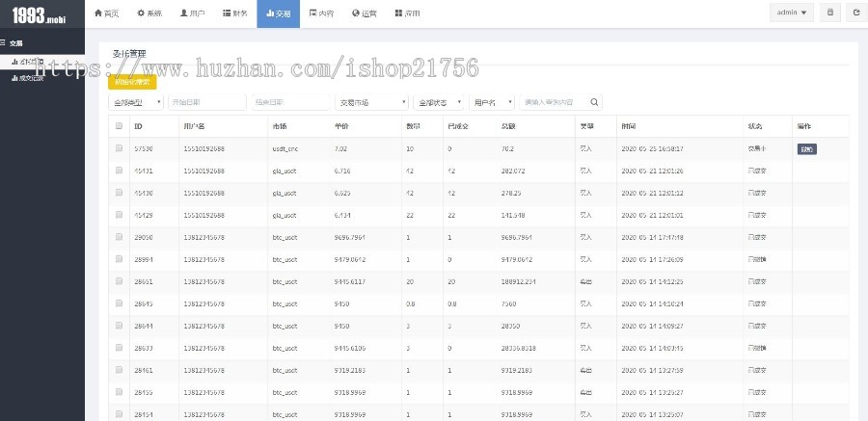This screenshot has height=421, width=868.
Task: Open the 用户 person nav item
Action: 193,13
